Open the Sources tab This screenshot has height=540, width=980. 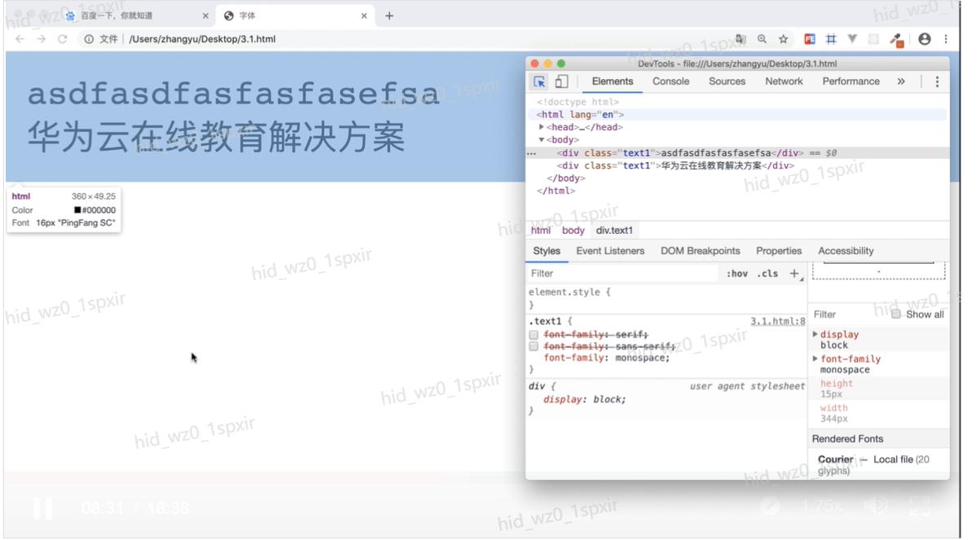(727, 81)
